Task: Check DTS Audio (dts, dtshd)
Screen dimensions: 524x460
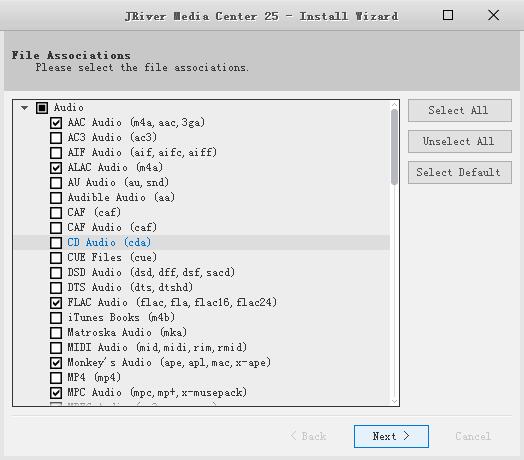Action: (x=56, y=288)
